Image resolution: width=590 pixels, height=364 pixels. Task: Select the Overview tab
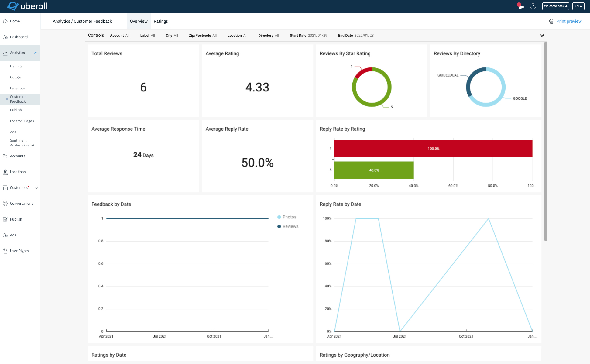click(139, 21)
